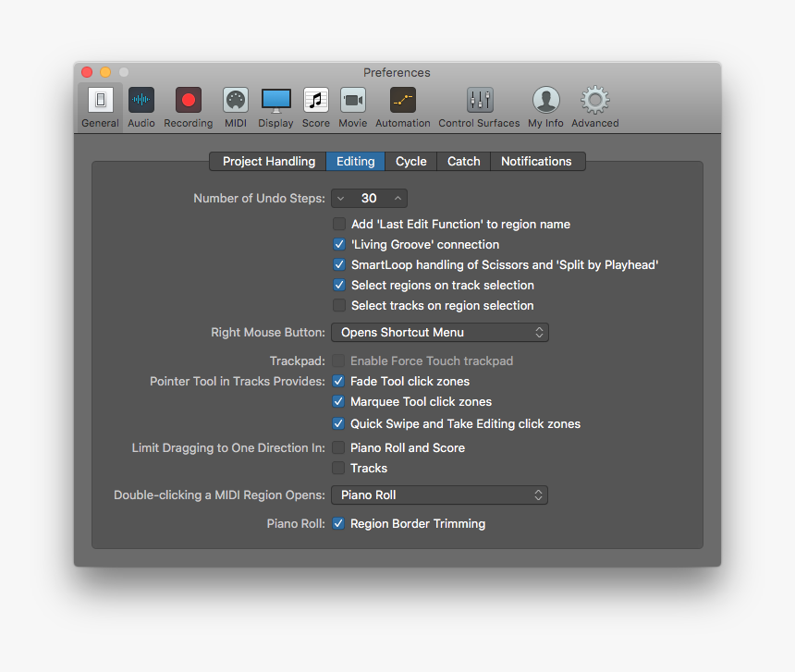Open Automation preferences

402,102
